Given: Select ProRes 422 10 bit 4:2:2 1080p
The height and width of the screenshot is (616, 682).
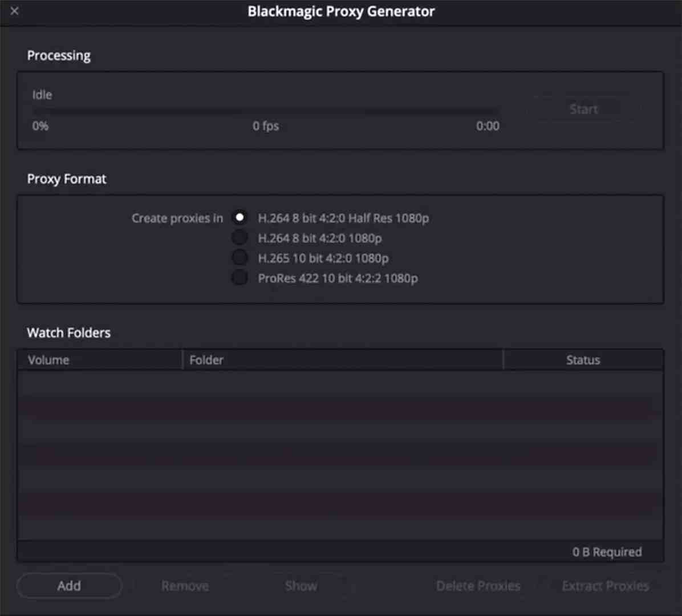Looking at the screenshot, I should [240, 277].
